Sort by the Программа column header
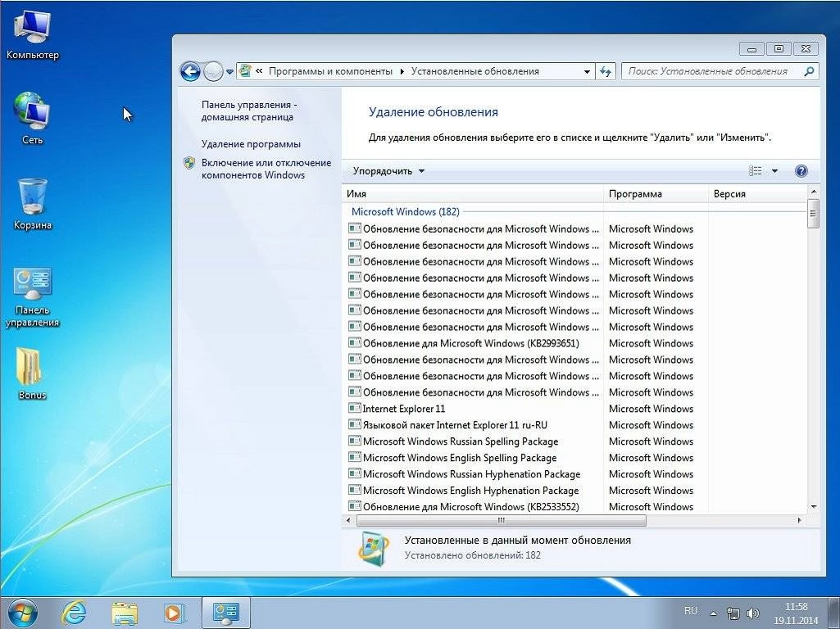Screen dimensions: 840x629 click(x=656, y=194)
